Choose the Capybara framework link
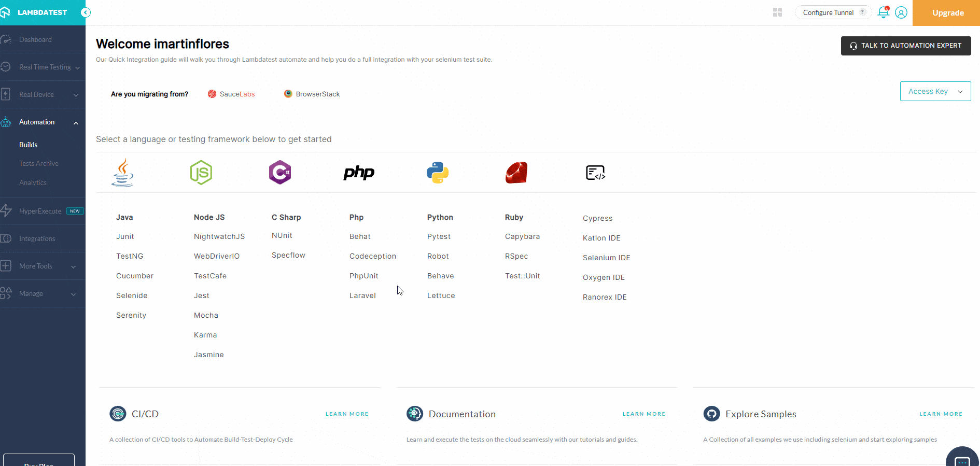Image resolution: width=980 pixels, height=466 pixels. pyautogui.click(x=522, y=236)
